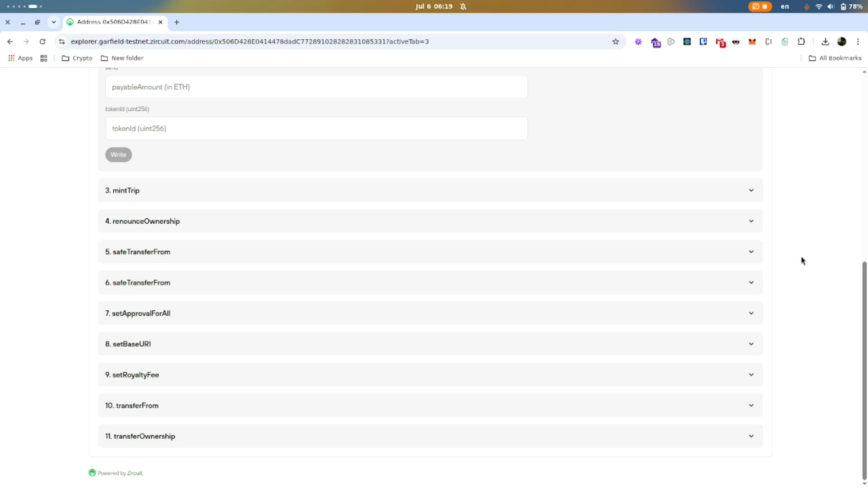Open the Wi-Fi status indicator
Screen dimensions: 868x488
pyautogui.click(x=819, y=6)
